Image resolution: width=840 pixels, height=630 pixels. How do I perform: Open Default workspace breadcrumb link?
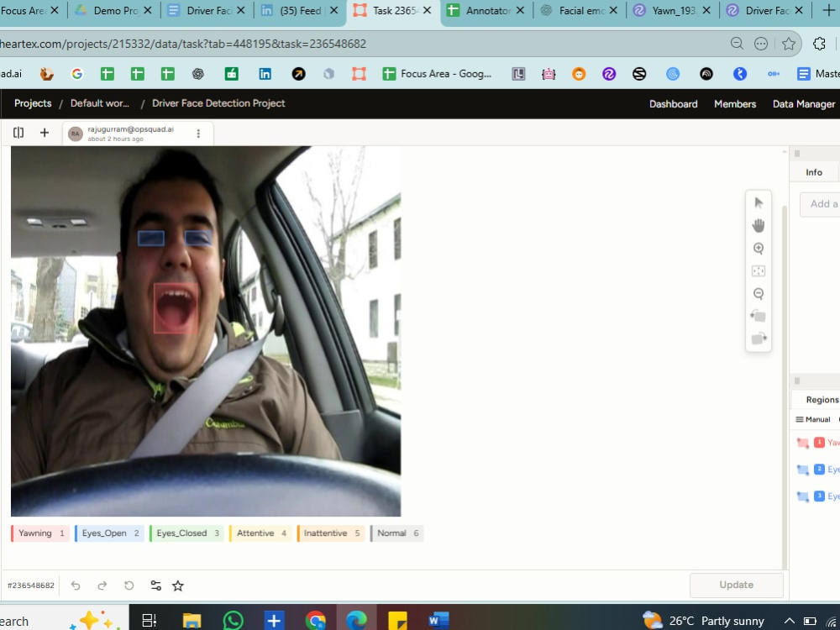[x=100, y=103]
